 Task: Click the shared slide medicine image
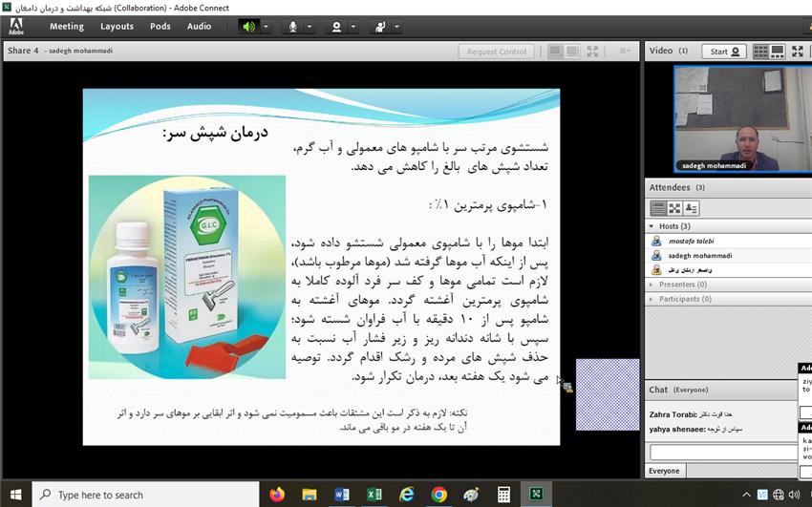tap(187, 277)
